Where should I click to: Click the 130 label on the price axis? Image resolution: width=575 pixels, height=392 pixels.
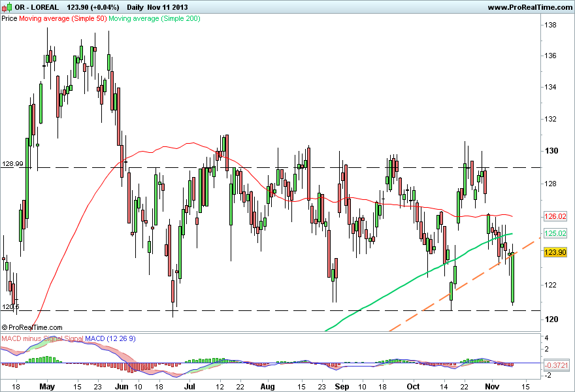pyautogui.click(x=551, y=151)
